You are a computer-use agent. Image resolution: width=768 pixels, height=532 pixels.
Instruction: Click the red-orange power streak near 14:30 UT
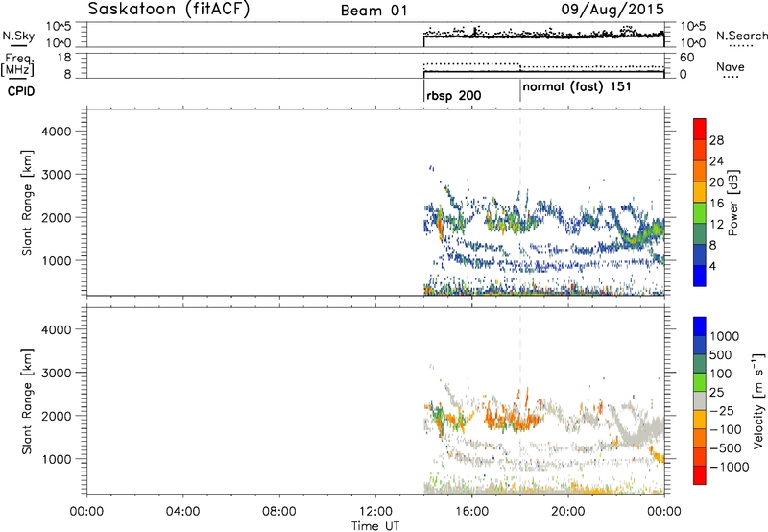coord(440,223)
